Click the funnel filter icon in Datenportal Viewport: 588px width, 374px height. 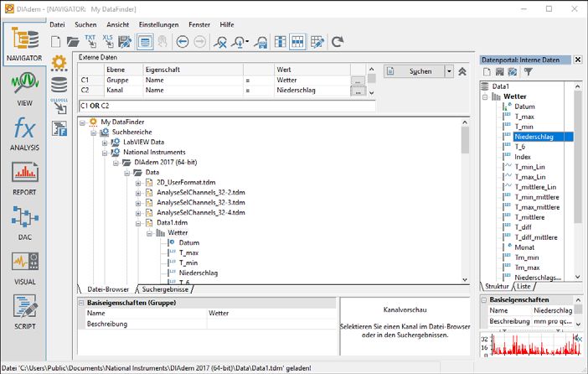point(528,72)
